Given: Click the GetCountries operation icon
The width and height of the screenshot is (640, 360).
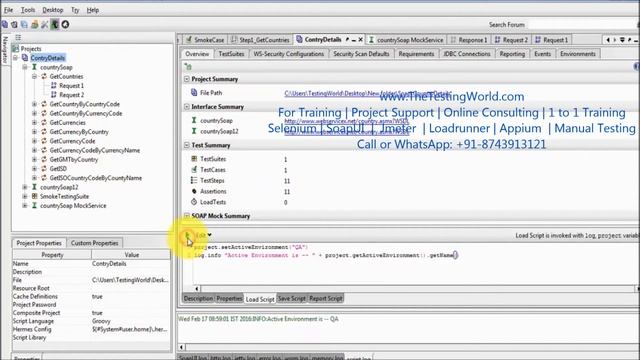Looking at the screenshot, I should pyautogui.click(x=44, y=76).
